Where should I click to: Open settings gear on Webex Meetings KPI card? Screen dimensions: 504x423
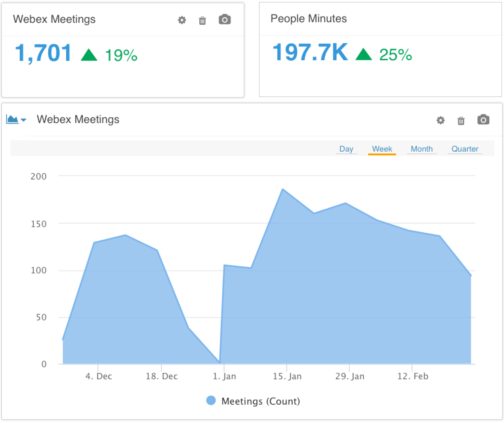(182, 20)
